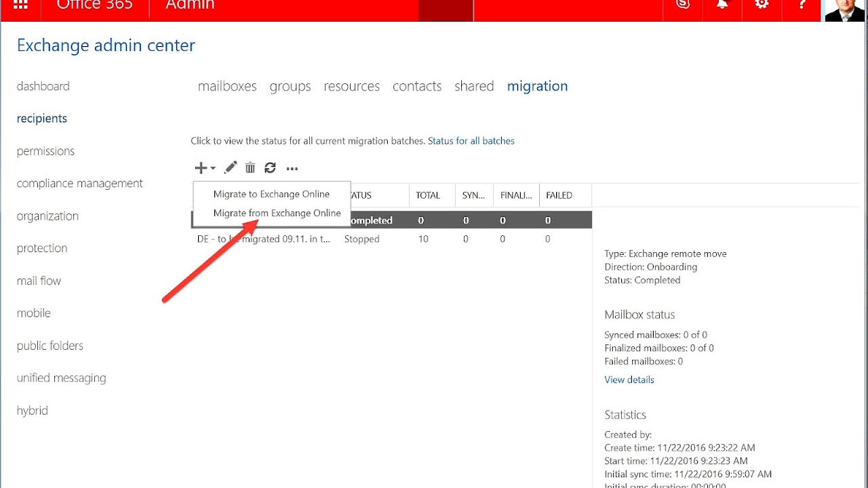
Task: Open mail flow section
Action: (39, 281)
